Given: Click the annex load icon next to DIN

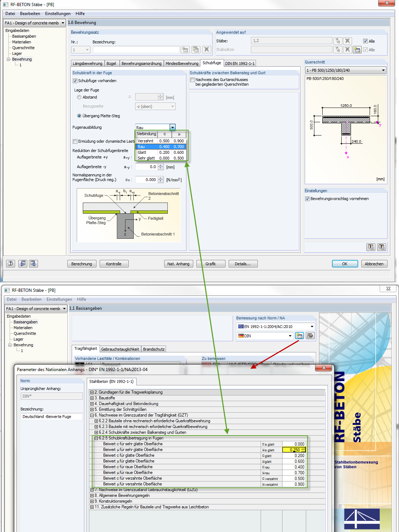Looking at the screenshot, I should pos(310,336).
